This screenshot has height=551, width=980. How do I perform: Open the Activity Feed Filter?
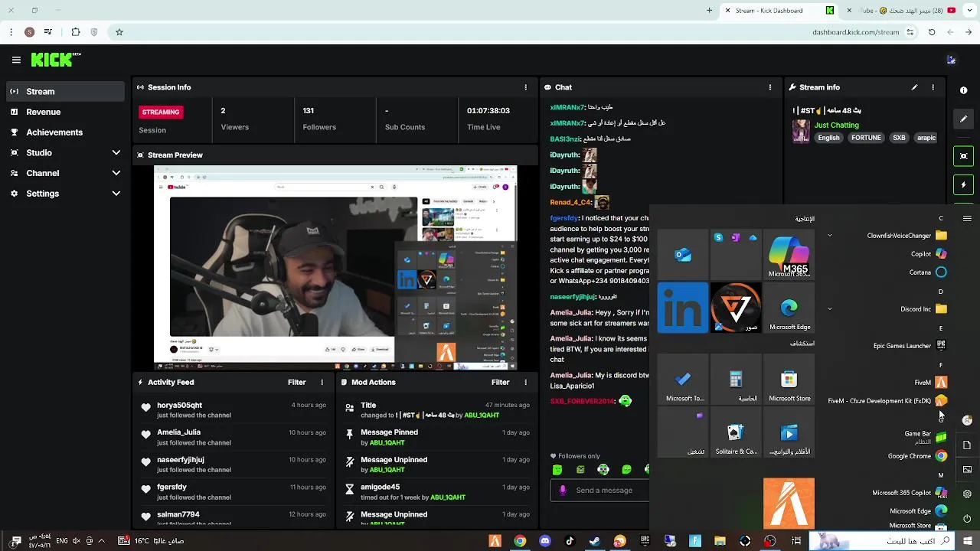coord(296,382)
